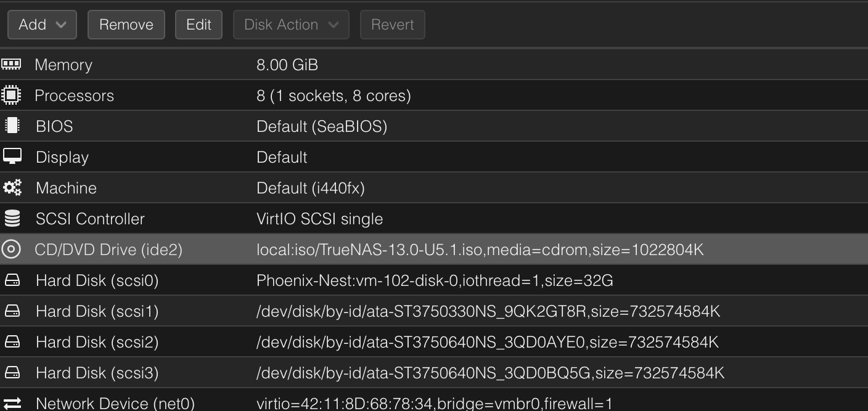Click the Revert button
Image resolution: width=868 pixels, height=411 pixels.
[x=392, y=25]
